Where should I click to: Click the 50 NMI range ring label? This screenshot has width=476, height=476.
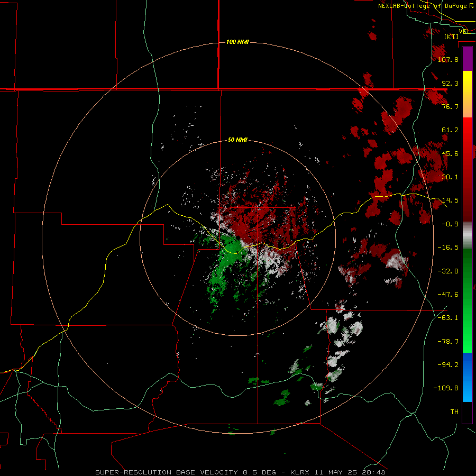point(237,140)
